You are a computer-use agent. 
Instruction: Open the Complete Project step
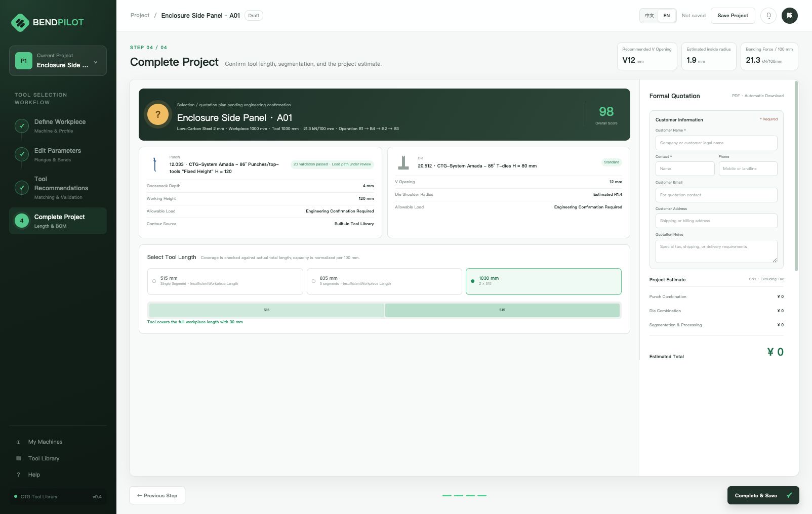point(58,221)
